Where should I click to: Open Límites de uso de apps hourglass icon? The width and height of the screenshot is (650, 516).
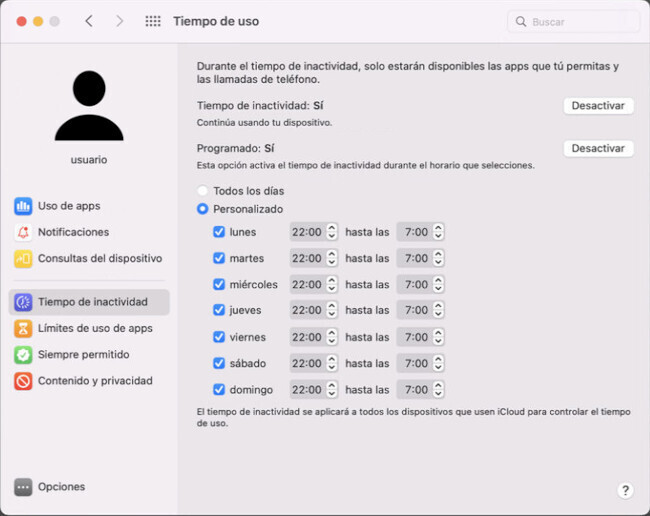[x=23, y=328]
